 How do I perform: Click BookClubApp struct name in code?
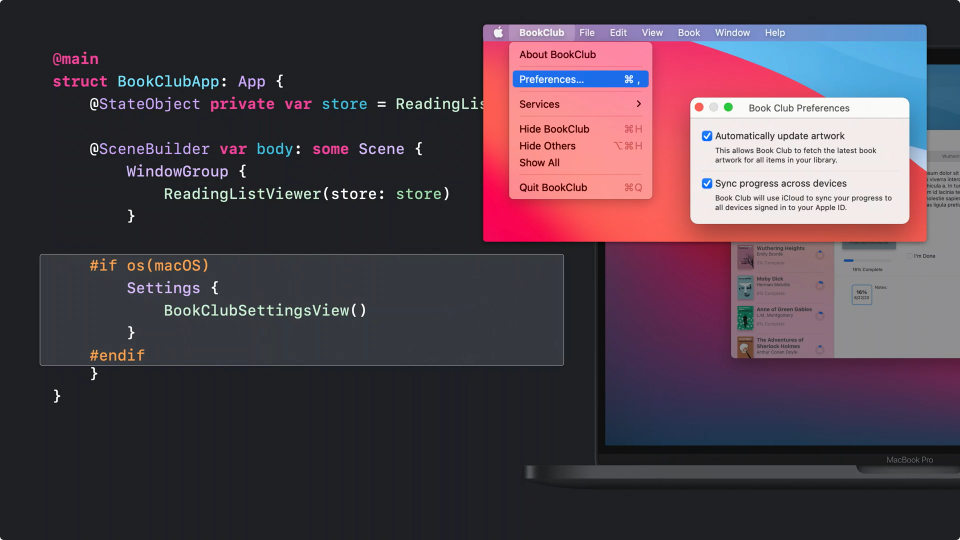coord(168,81)
